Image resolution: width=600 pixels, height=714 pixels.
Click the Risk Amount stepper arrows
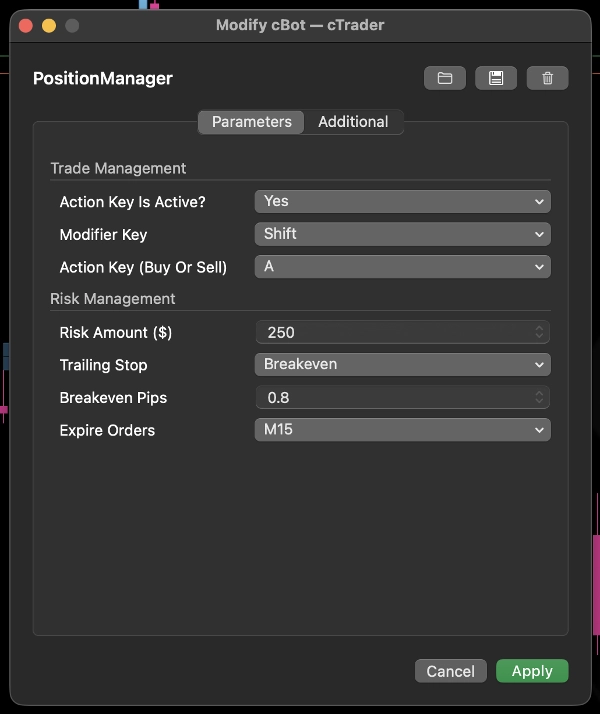point(539,332)
